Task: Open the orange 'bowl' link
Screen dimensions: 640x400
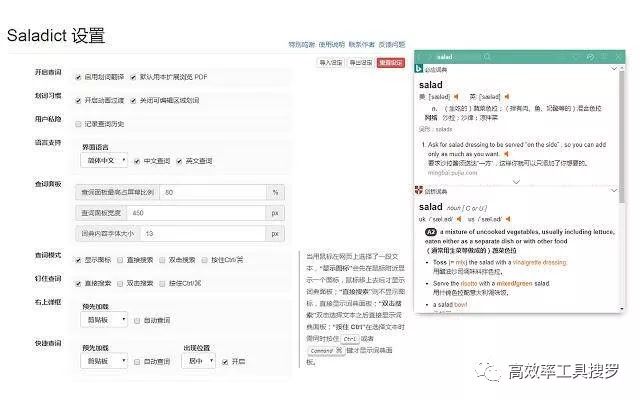Action: (x=460, y=304)
